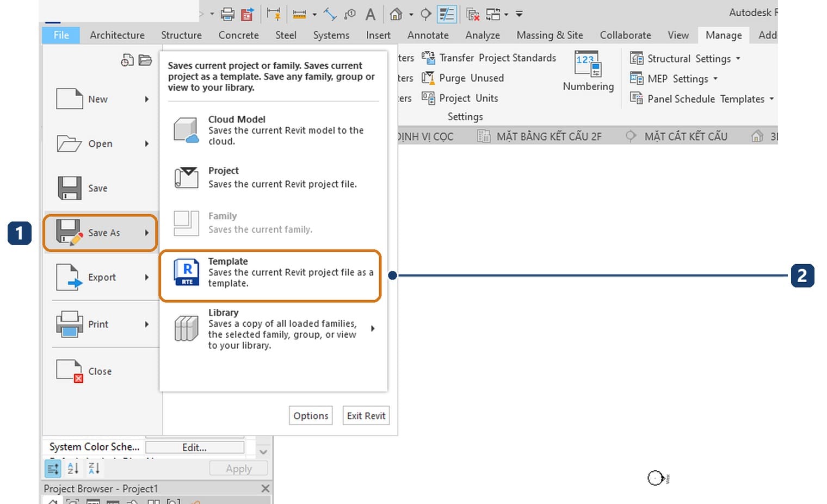
Task: Choose Library save option
Action: point(274,328)
